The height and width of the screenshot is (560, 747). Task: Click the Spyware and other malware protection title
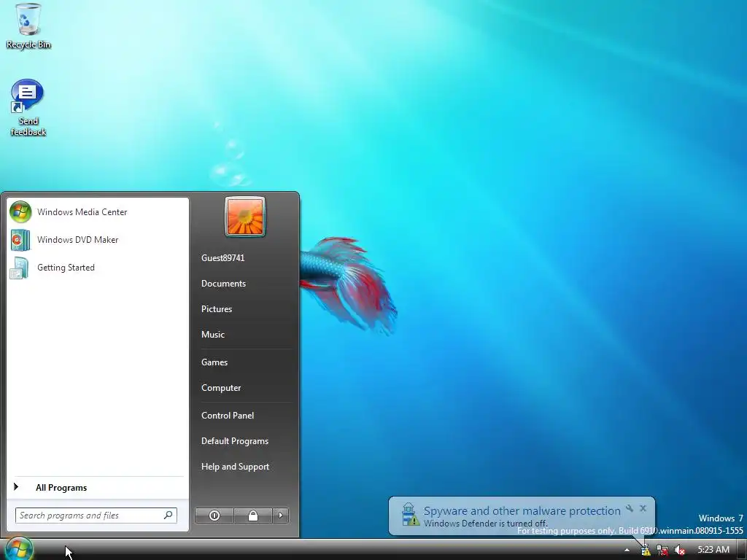pos(522,511)
